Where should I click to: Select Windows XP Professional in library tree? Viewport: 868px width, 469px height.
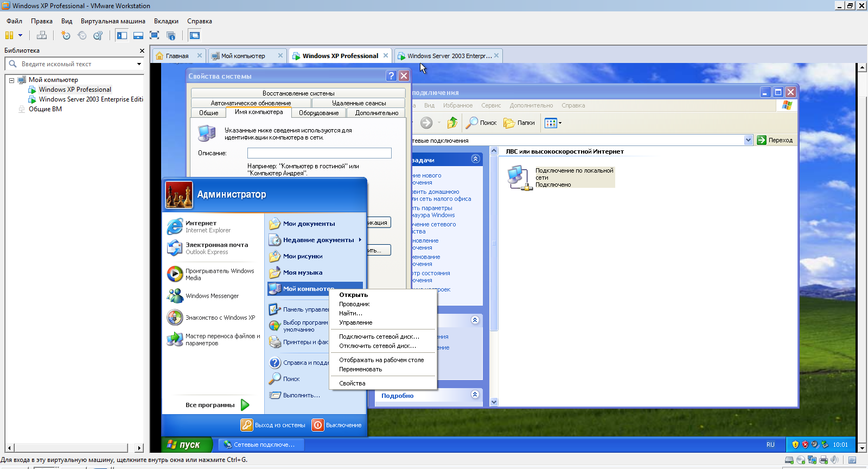click(75, 90)
